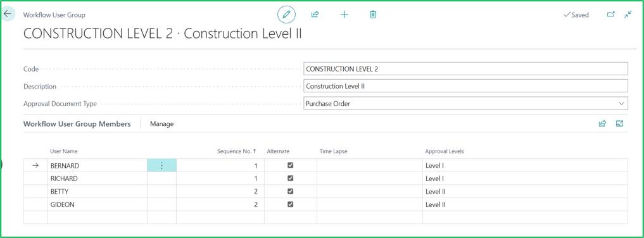Open the share icon in header toolbar
644x238 pixels.
pyautogui.click(x=315, y=15)
